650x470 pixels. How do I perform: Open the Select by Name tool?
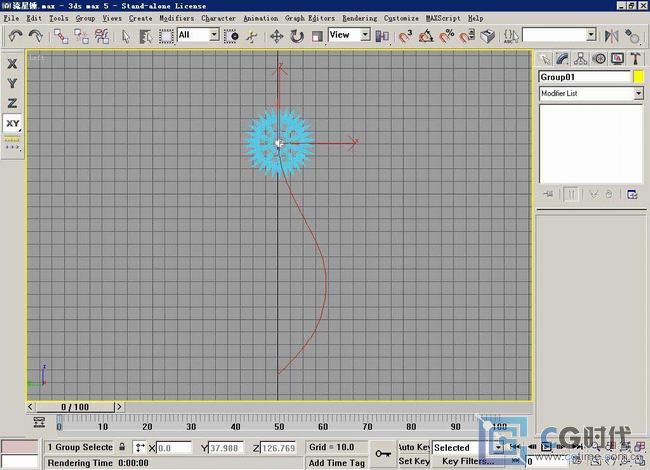pyautogui.click(x=145, y=36)
